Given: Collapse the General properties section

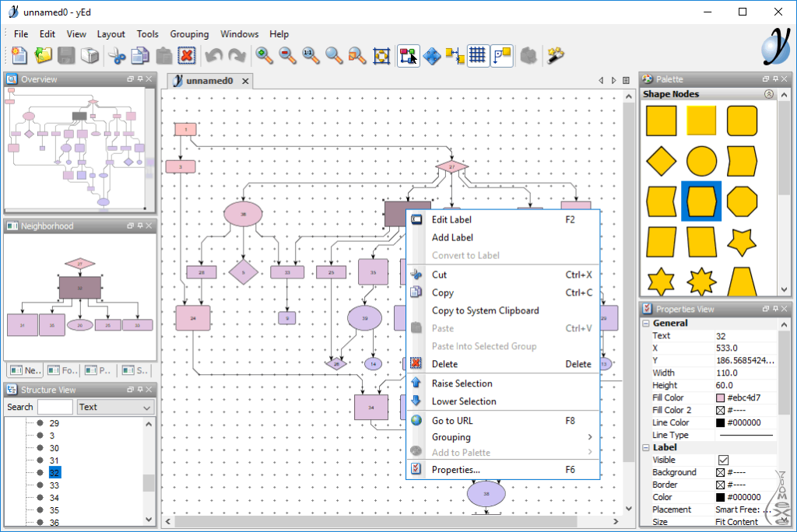Looking at the screenshot, I should coord(646,323).
